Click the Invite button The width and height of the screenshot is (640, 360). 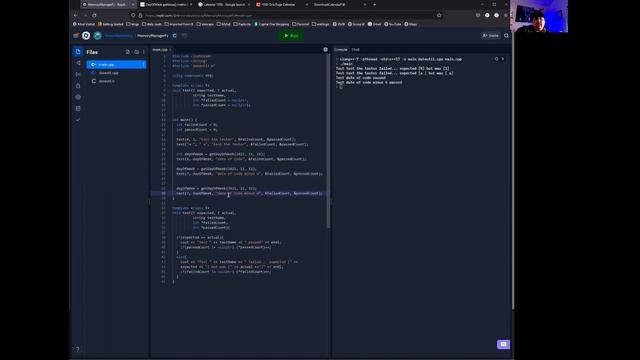click(x=491, y=36)
